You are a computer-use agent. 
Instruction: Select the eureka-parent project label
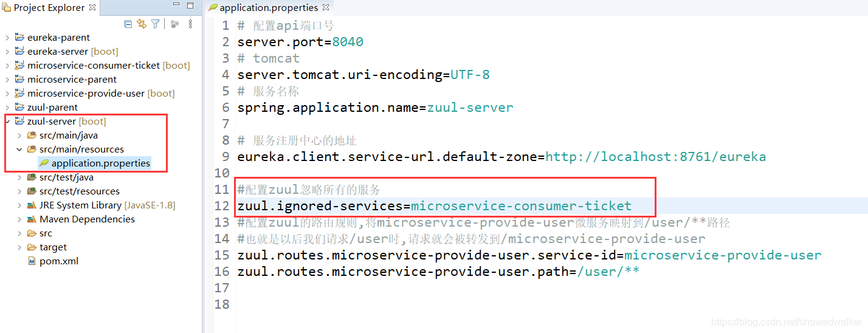(x=58, y=37)
